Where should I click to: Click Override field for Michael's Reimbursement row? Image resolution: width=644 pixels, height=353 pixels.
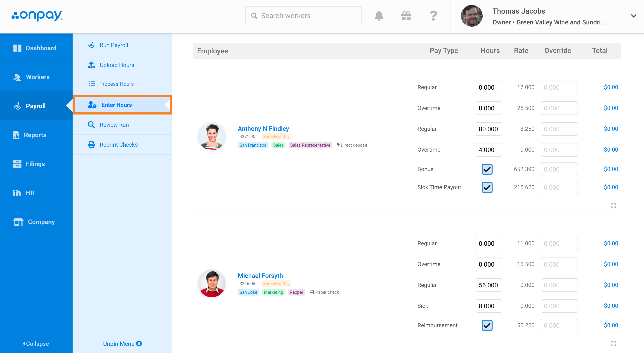(x=559, y=326)
